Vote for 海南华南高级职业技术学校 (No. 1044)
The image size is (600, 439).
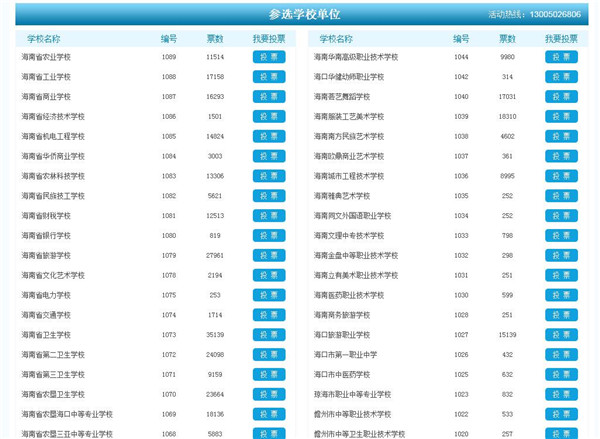pyautogui.click(x=561, y=57)
